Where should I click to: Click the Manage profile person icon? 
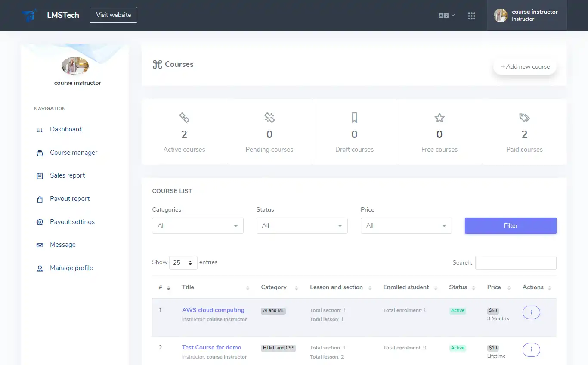(40, 268)
